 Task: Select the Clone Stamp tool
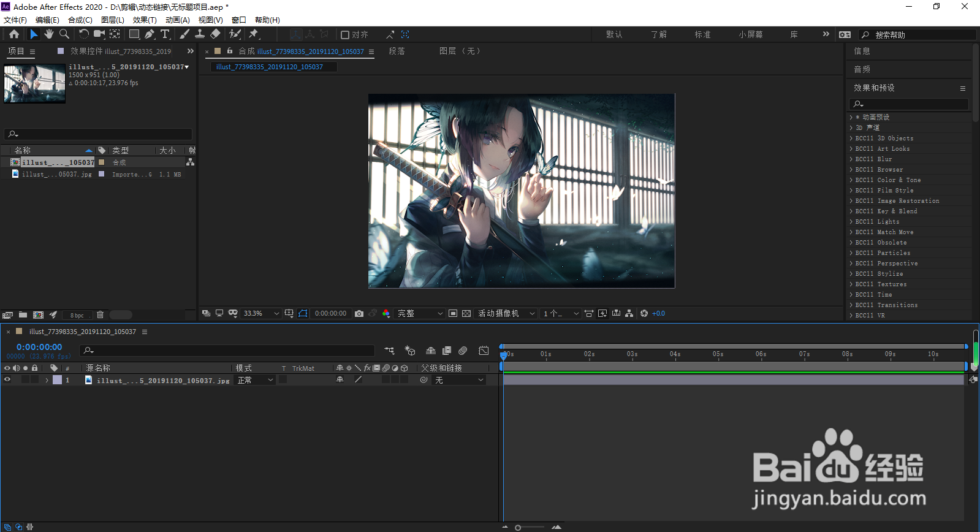200,34
